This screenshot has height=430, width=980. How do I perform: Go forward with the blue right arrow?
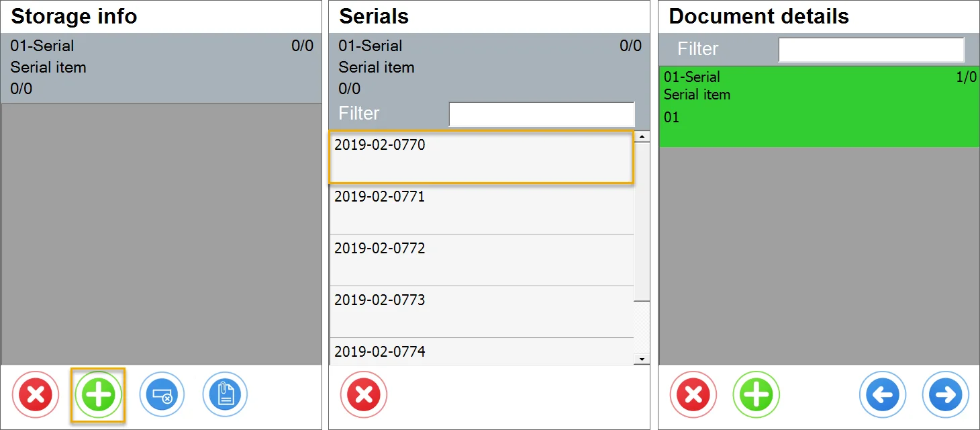pyautogui.click(x=945, y=394)
